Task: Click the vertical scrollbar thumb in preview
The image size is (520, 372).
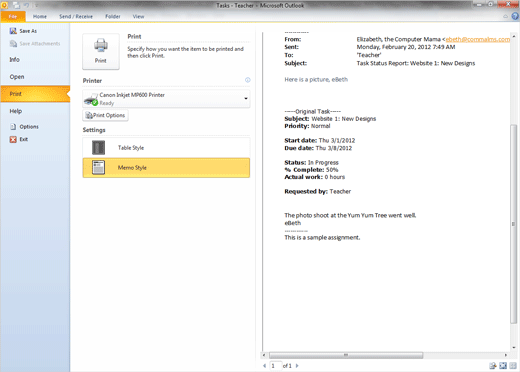Action: 514,224
